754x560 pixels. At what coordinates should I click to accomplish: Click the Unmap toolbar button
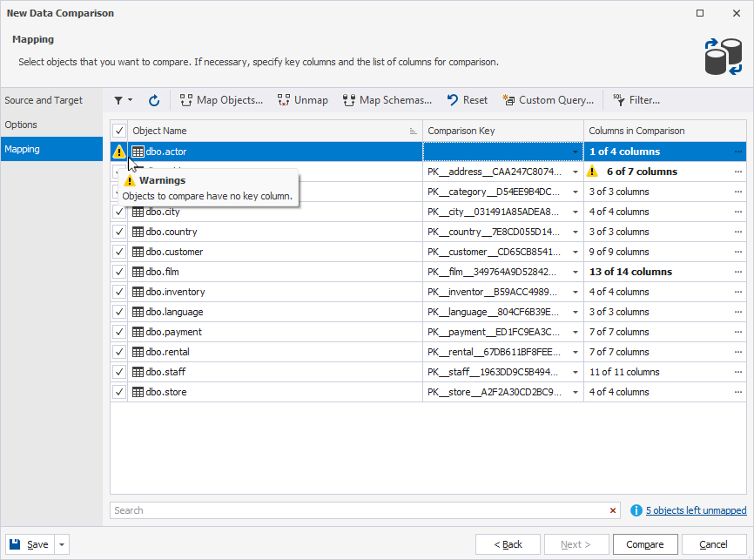(302, 100)
